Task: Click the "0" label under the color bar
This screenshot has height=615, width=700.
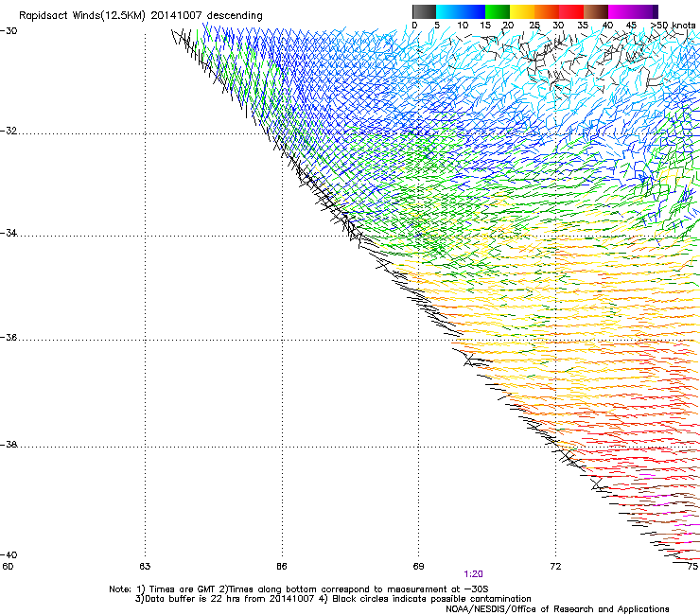Action: pyautogui.click(x=414, y=26)
